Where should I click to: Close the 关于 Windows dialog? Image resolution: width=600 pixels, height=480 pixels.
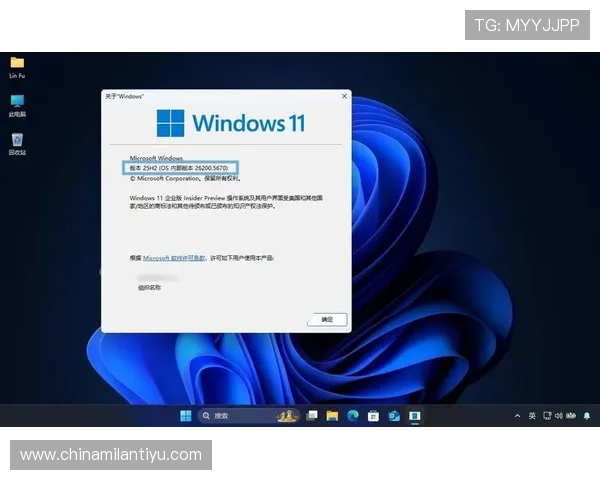(345, 96)
